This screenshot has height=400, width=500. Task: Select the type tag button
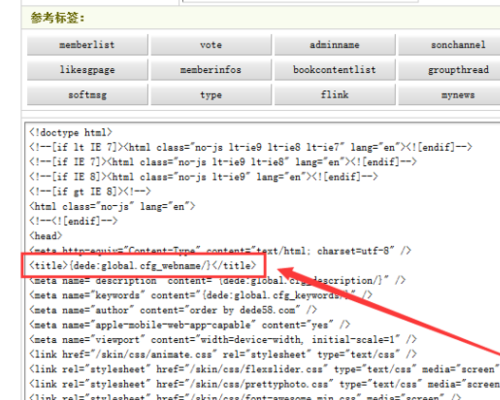tap(211, 95)
